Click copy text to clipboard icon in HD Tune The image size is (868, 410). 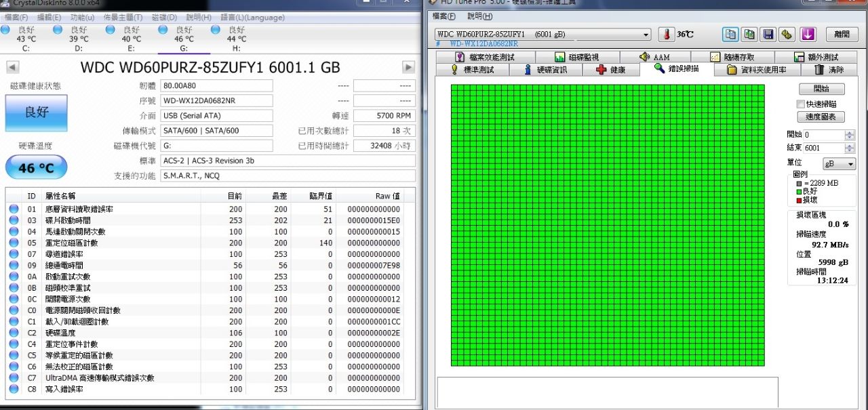click(x=730, y=34)
